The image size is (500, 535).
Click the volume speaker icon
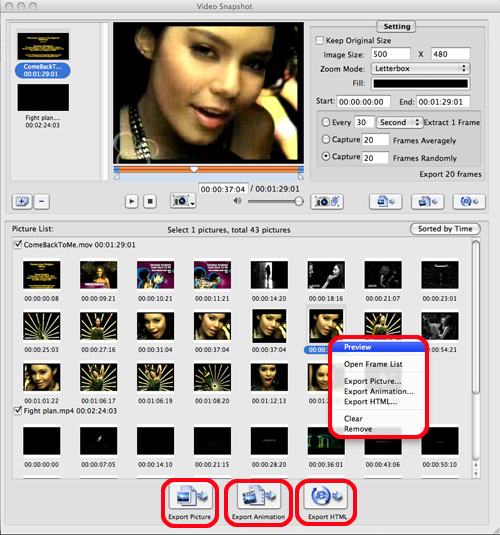pyautogui.click(x=237, y=201)
